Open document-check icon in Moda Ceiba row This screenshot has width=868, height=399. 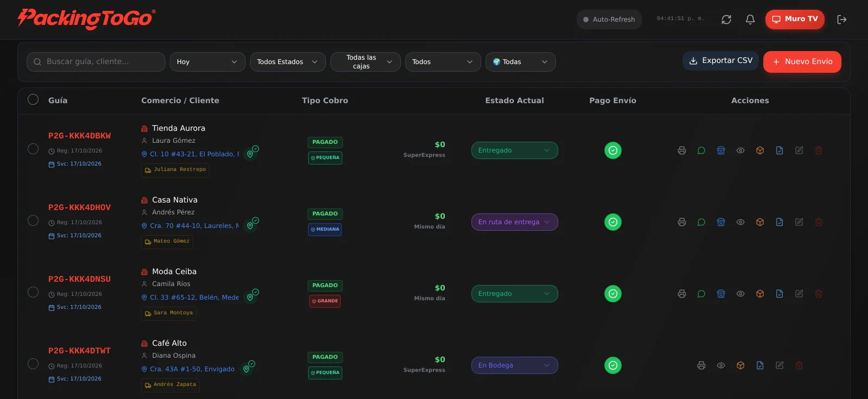(x=780, y=294)
